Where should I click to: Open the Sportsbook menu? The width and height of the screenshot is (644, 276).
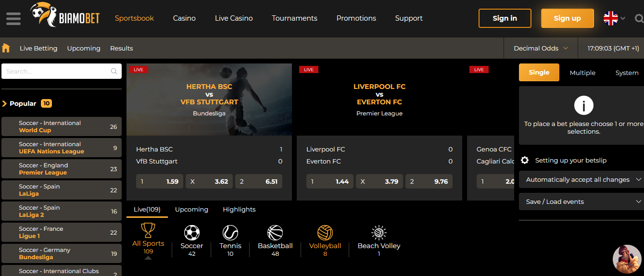[134, 18]
